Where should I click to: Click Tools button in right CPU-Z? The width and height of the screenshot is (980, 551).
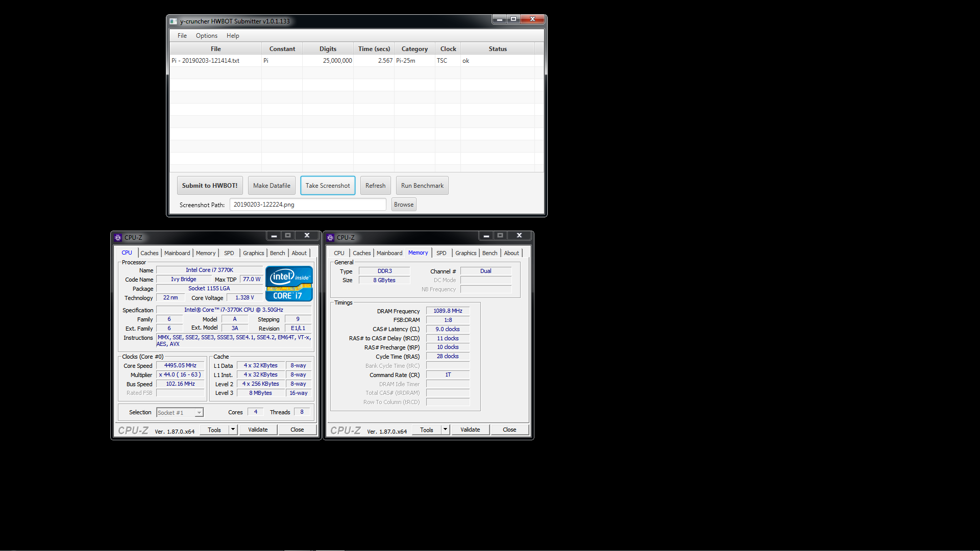point(427,430)
